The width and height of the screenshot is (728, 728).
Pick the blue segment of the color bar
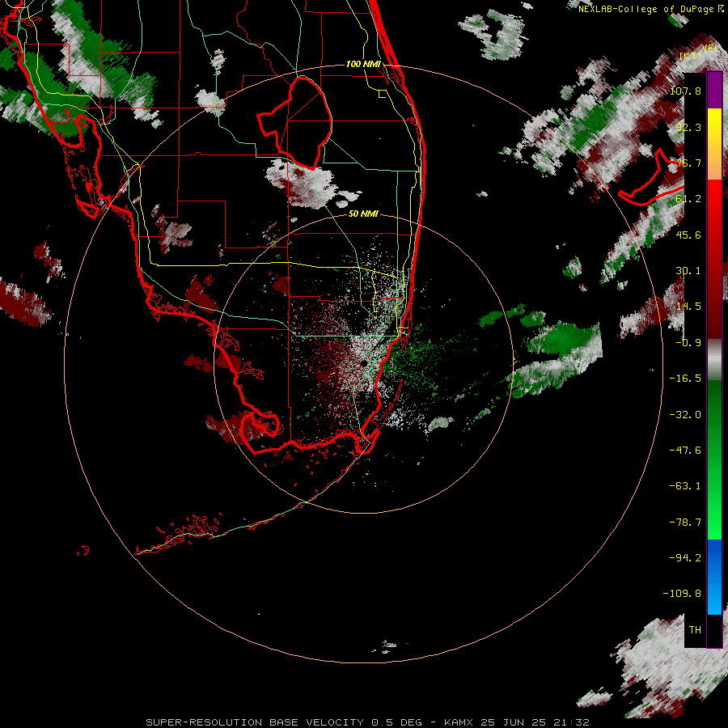714,577
